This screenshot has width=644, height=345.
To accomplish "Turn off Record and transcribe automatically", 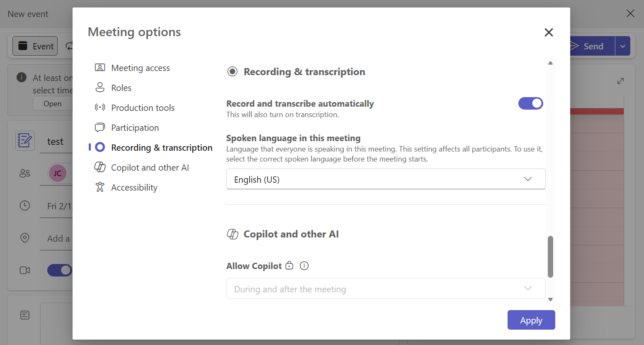I will pyautogui.click(x=530, y=103).
